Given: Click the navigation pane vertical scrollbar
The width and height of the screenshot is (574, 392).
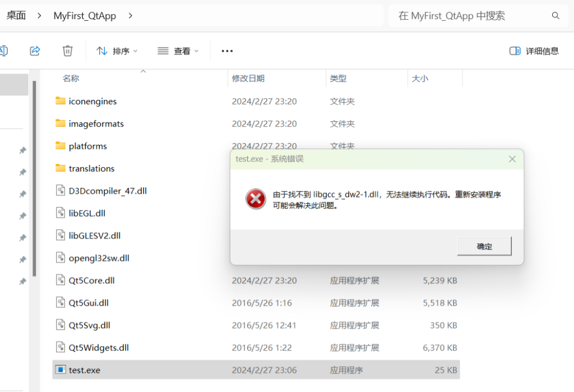Looking at the screenshot, I should coord(34,179).
